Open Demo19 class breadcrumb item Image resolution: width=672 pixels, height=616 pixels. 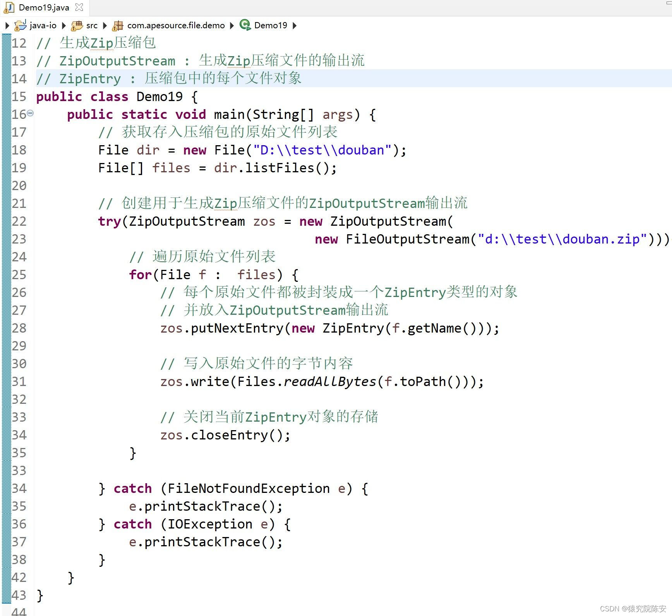[271, 26]
